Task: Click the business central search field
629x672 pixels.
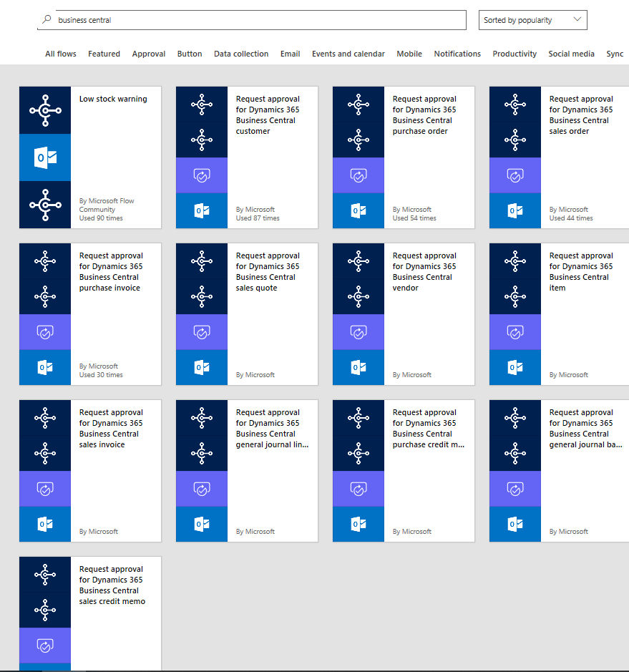Action: (x=252, y=20)
